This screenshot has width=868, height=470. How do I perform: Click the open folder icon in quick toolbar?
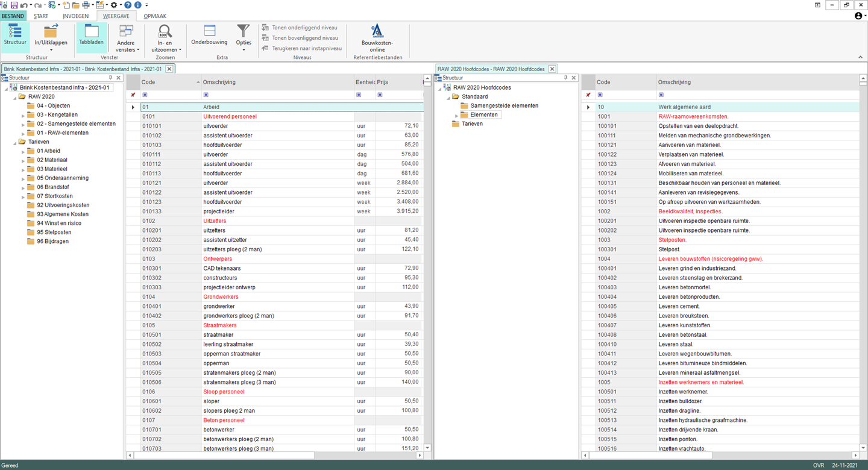point(76,5)
